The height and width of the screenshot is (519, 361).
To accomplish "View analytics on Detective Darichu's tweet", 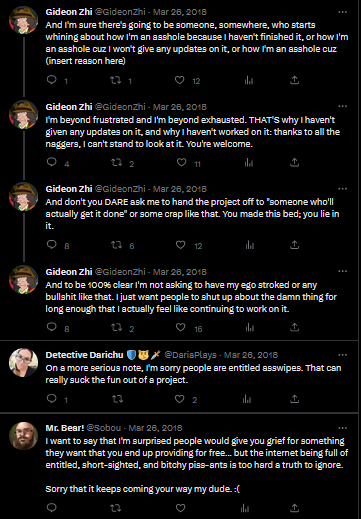I will coord(247,399).
